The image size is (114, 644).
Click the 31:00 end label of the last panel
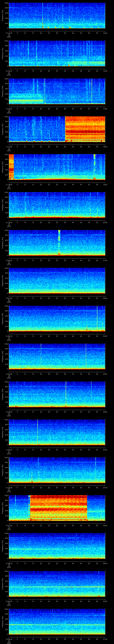tap(105, 639)
